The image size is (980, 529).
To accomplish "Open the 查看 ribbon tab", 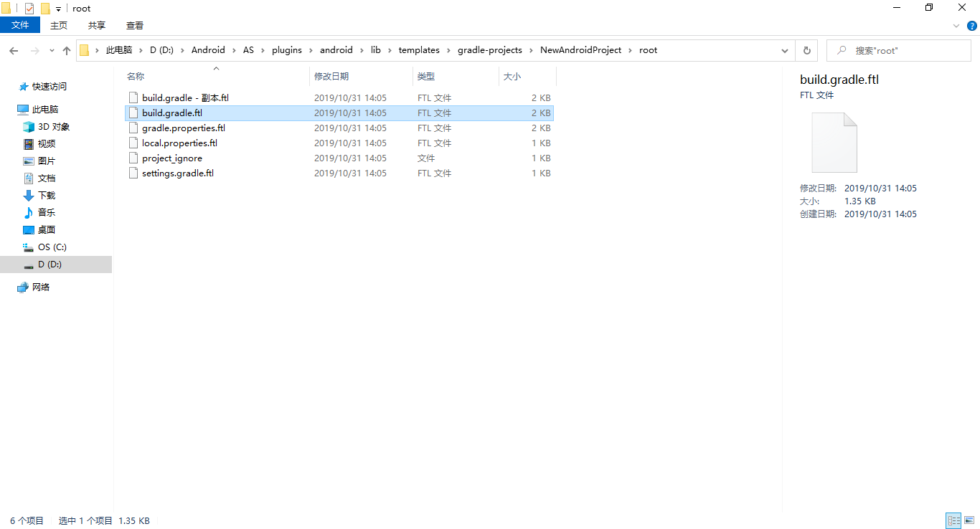I will pyautogui.click(x=135, y=25).
